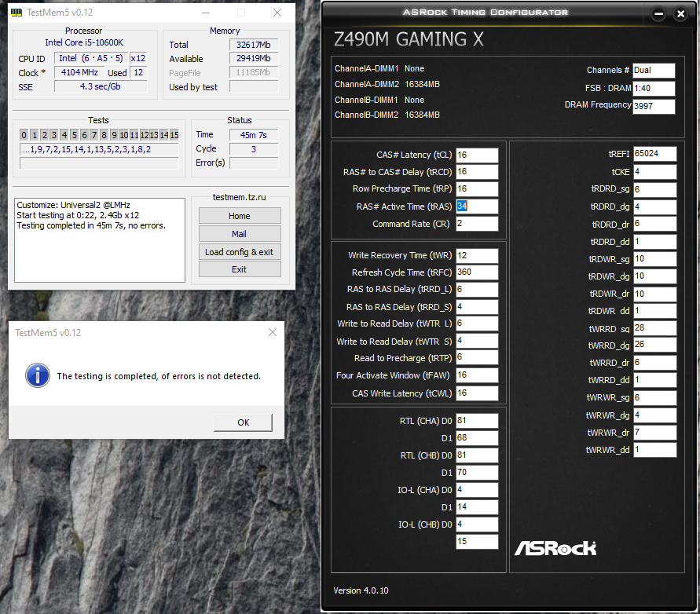Close the TestMem5 completion dialog
The image size is (700, 614).
[x=273, y=332]
